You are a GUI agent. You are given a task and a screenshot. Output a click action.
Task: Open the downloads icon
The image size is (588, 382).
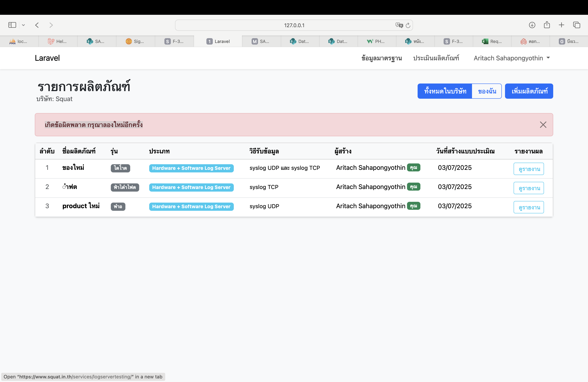(532, 25)
